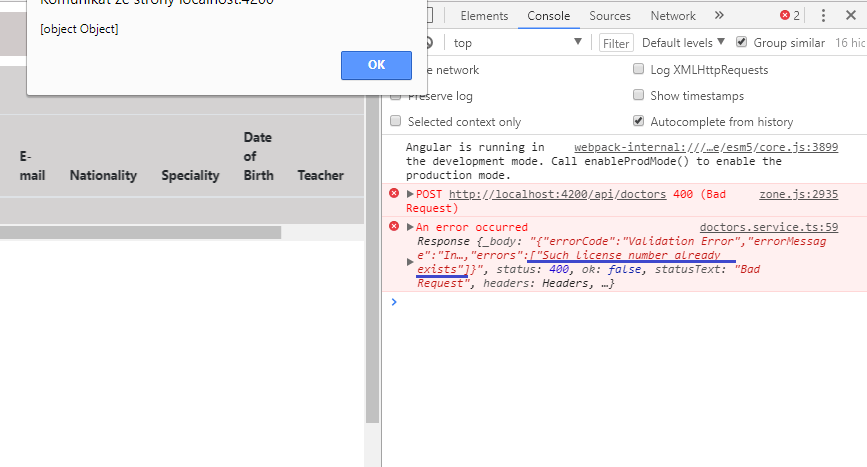The height and width of the screenshot is (467, 867).
Task: Click the Date of Birth column header
Action: (x=258, y=156)
